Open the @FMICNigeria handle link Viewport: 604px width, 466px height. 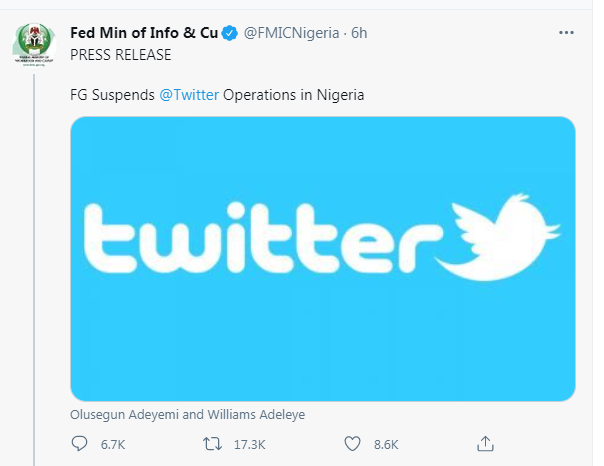pyautogui.click(x=291, y=33)
